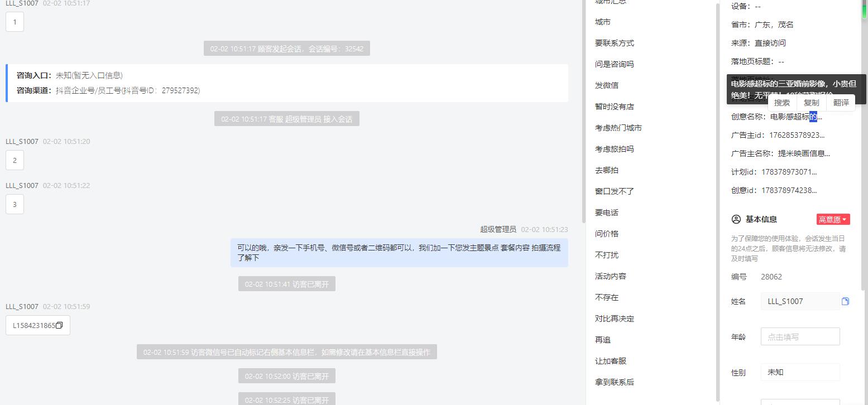Select the quick reply 暂时没有店
Viewport: 868px width, 405px height.
tap(615, 107)
